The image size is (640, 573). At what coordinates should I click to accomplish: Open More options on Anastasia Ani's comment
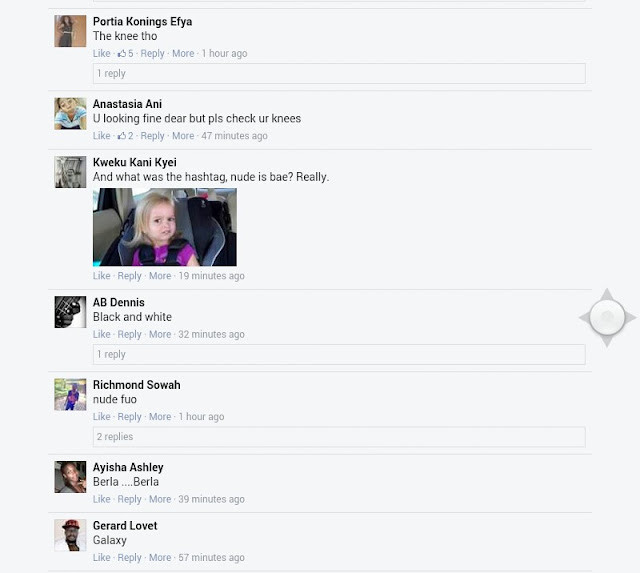pyautogui.click(x=183, y=136)
